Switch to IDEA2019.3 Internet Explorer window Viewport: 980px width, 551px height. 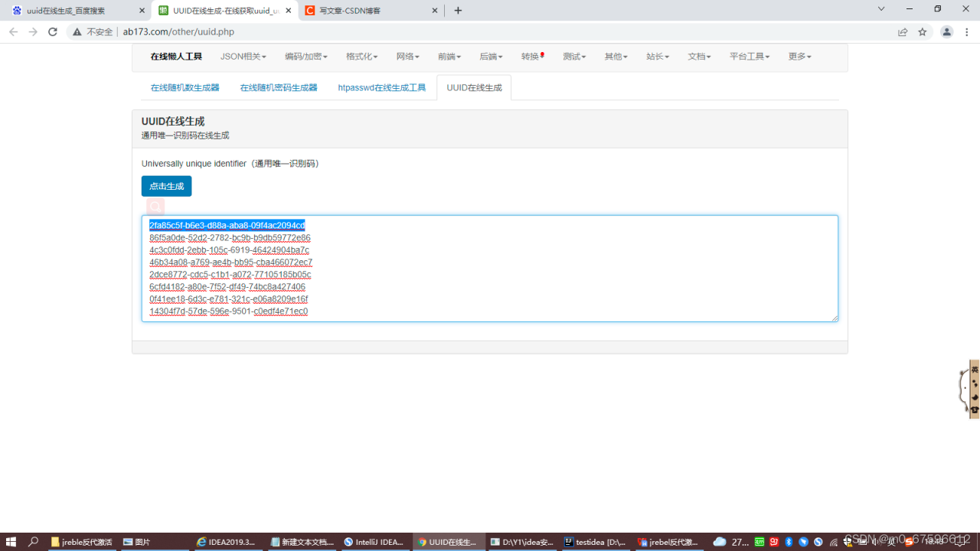227,542
